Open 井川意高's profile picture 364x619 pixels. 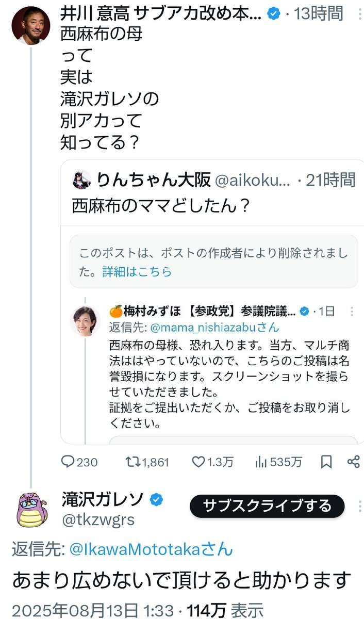pos(31,25)
